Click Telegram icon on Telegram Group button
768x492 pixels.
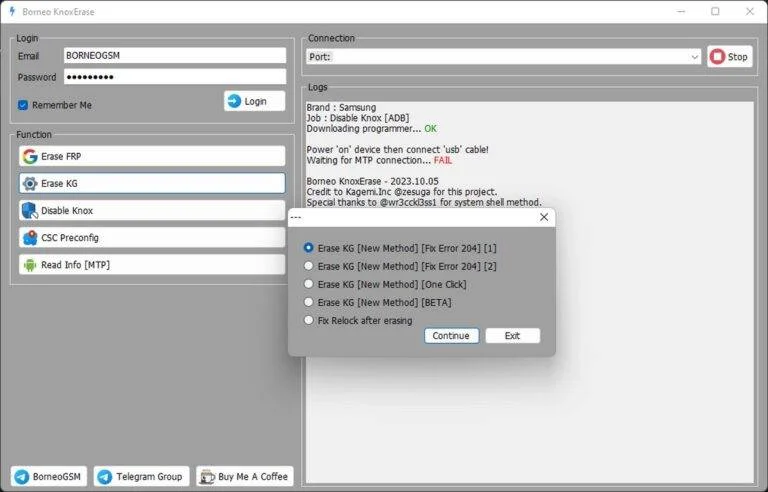[x=104, y=476]
